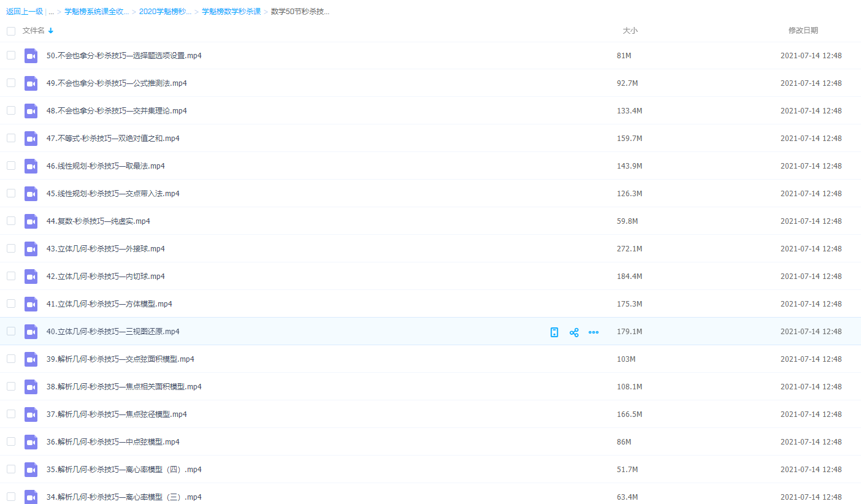The image size is (861, 504).
Task: Toggle the select-all checkbox beside 文件名
Action: click(x=11, y=31)
